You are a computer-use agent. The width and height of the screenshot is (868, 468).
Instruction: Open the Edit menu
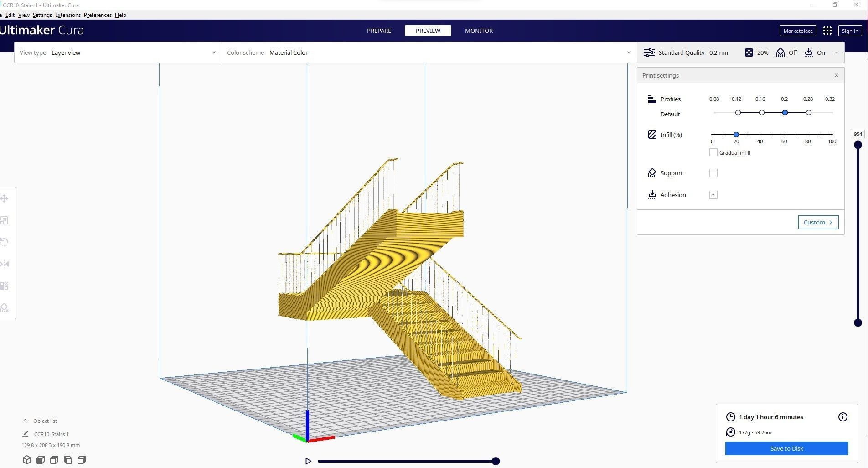click(10, 15)
